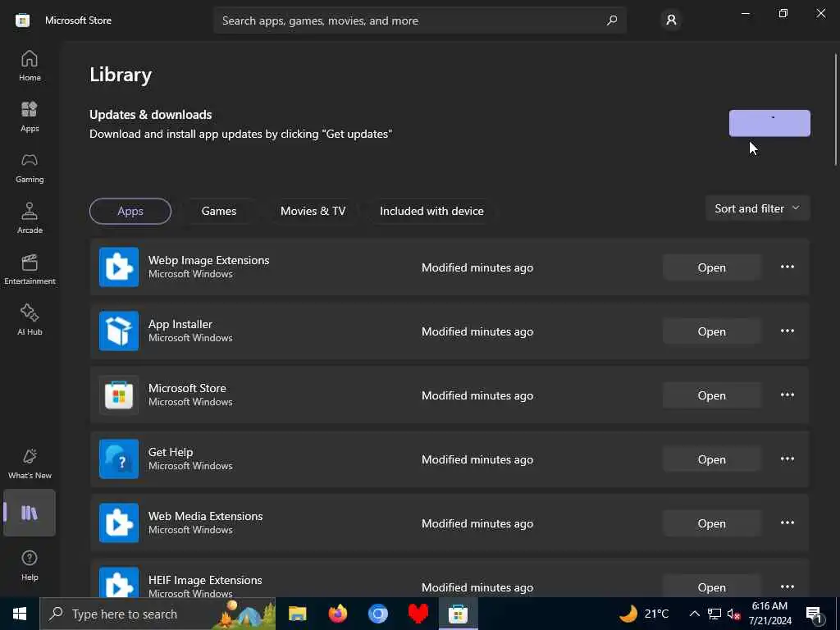The width and height of the screenshot is (840, 630).
Task: Go to Home in the sidebar
Action: [30, 66]
